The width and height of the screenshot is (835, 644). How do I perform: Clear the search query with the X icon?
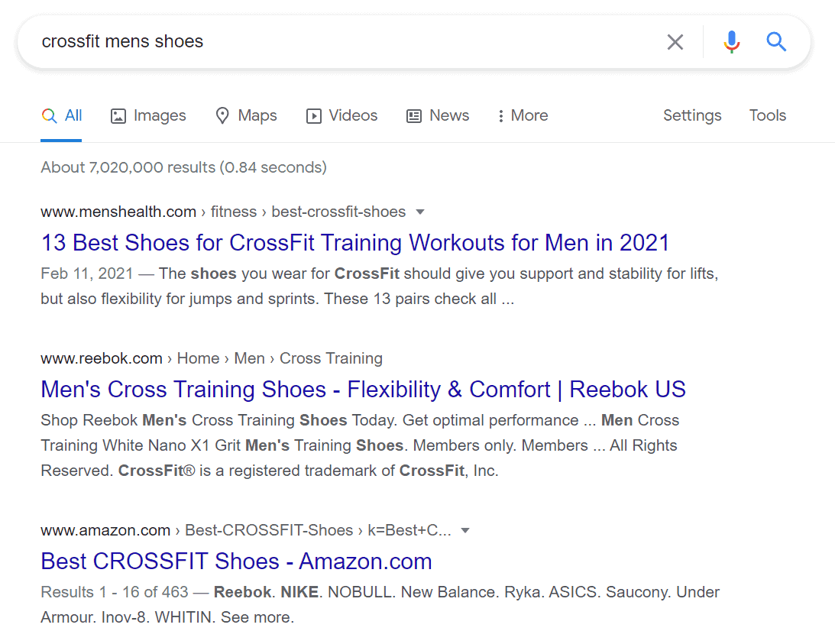tap(675, 42)
